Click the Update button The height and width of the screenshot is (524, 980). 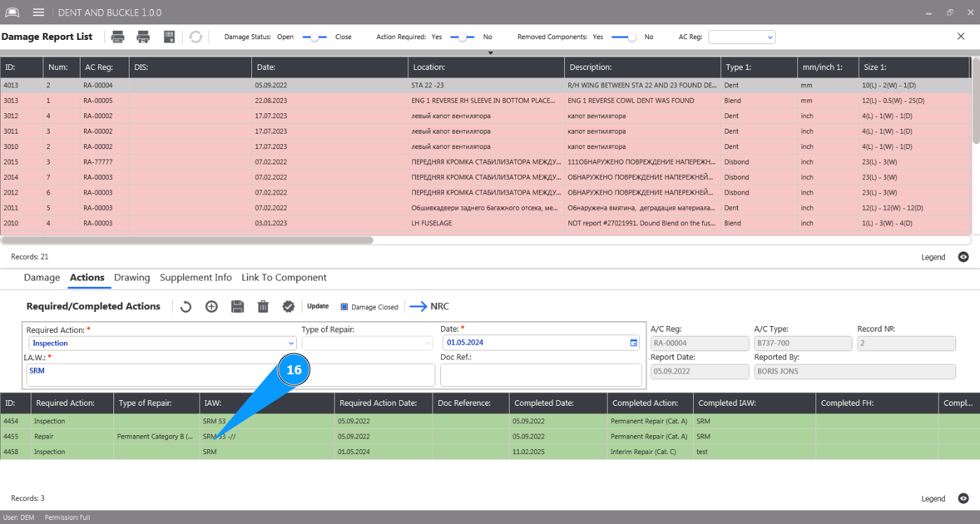[318, 306]
